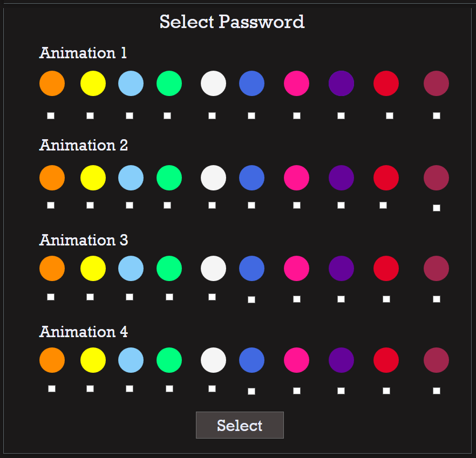The height and width of the screenshot is (458, 476).
Task: Click the white circle in Animation 2
Action: click(213, 177)
